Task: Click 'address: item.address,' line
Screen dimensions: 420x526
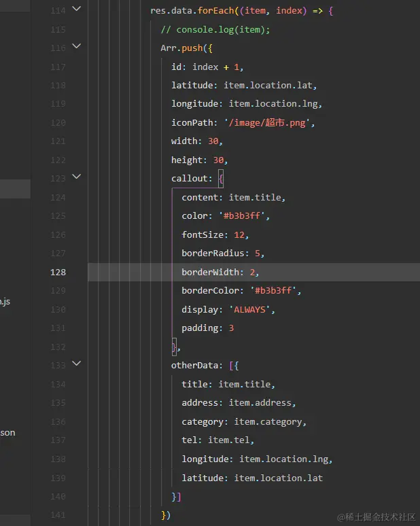Action: 239,403
